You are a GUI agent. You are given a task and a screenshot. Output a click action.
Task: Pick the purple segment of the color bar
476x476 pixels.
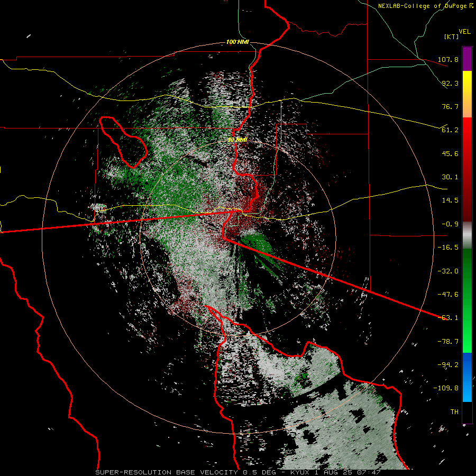click(467, 59)
